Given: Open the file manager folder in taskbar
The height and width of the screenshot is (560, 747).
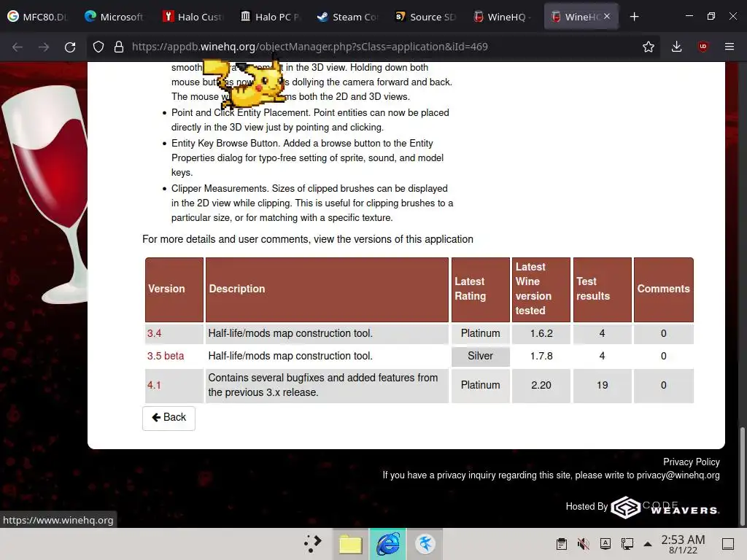Looking at the screenshot, I should click(350, 544).
